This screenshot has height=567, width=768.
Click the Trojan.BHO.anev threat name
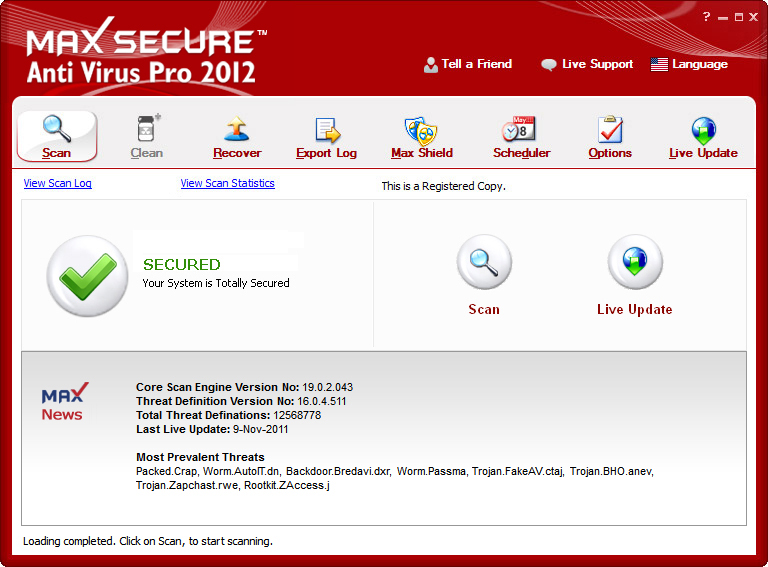pos(611,471)
